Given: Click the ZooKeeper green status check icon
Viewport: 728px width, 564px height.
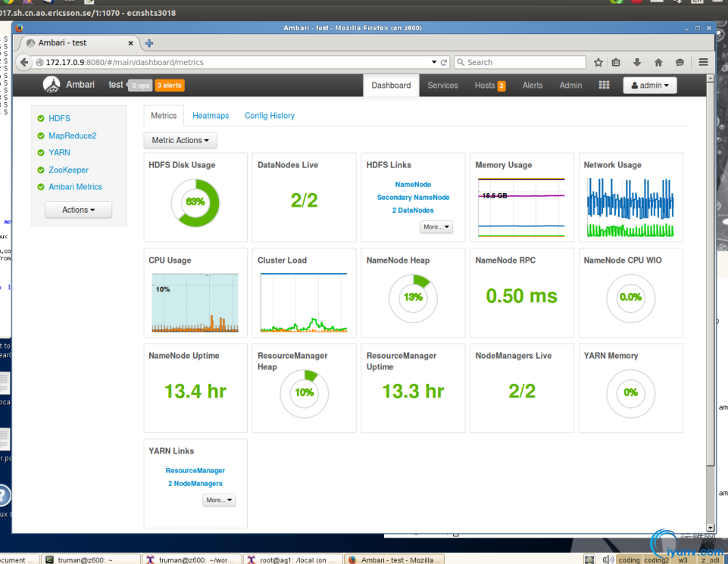Looking at the screenshot, I should [x=41, y=170].
